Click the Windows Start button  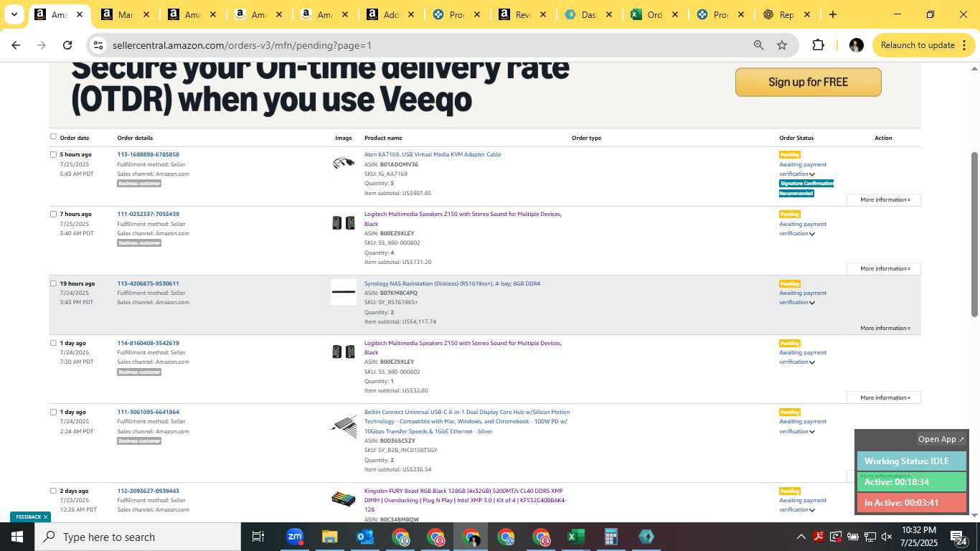coord(17,537)
